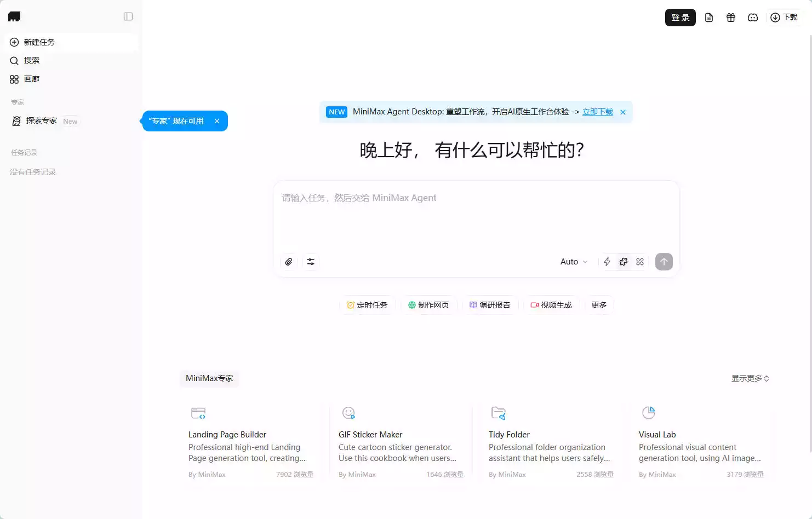Show more quick actions with 更多
The height and width of the screenshot is (519, 812).
599,305
